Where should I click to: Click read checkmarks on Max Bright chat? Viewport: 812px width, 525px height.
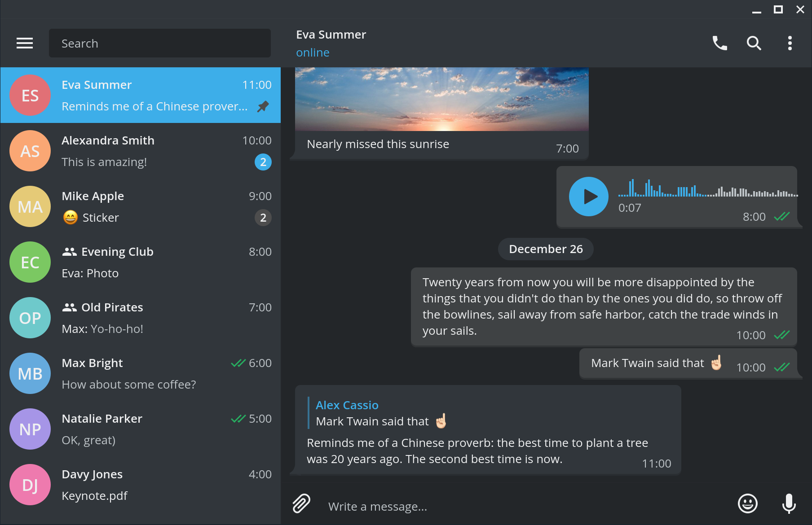point(238,363)
